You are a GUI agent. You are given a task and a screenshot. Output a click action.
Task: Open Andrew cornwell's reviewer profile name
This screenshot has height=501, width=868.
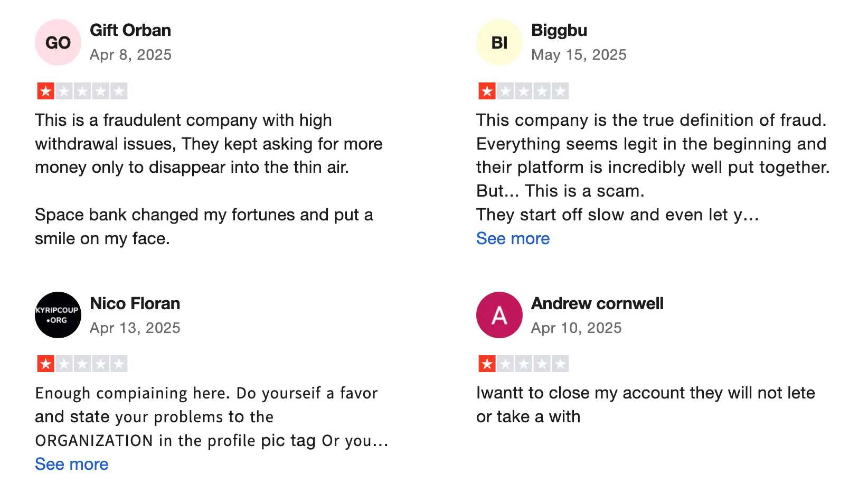click(597, 303)
